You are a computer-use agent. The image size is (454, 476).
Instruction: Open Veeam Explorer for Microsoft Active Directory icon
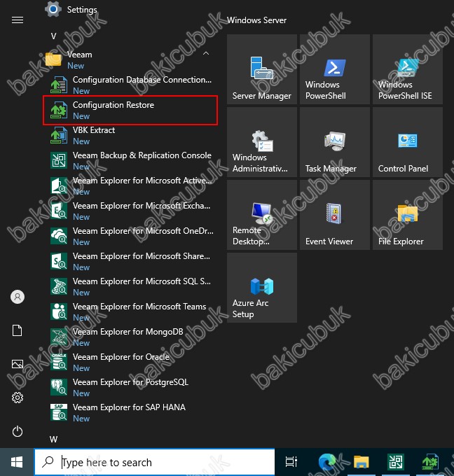point(59,185)
